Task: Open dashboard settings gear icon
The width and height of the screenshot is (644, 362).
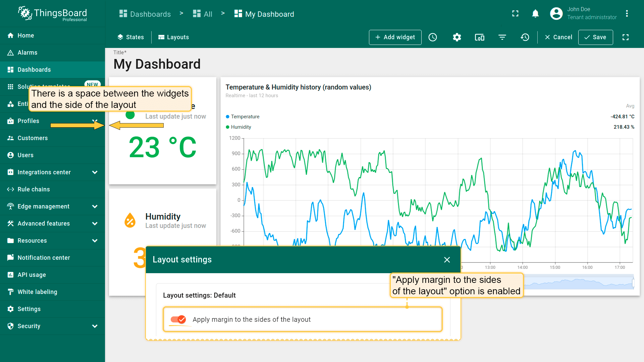Action: click(457, 37)
